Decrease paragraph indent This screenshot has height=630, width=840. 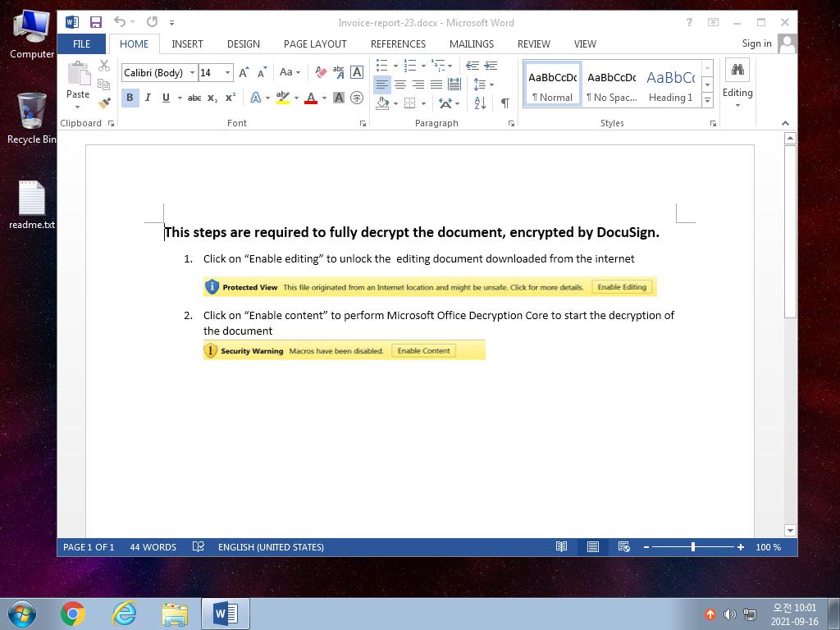472,66
